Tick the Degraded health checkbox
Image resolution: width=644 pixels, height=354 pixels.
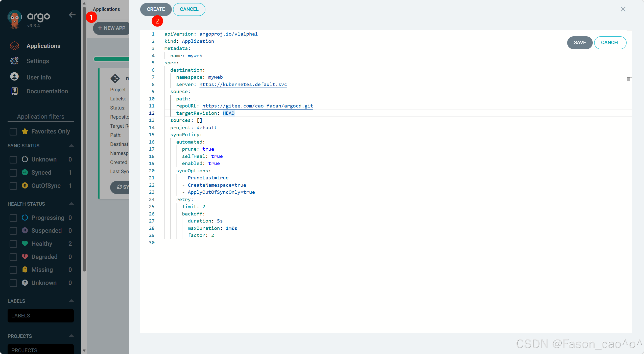coord(13,257)
